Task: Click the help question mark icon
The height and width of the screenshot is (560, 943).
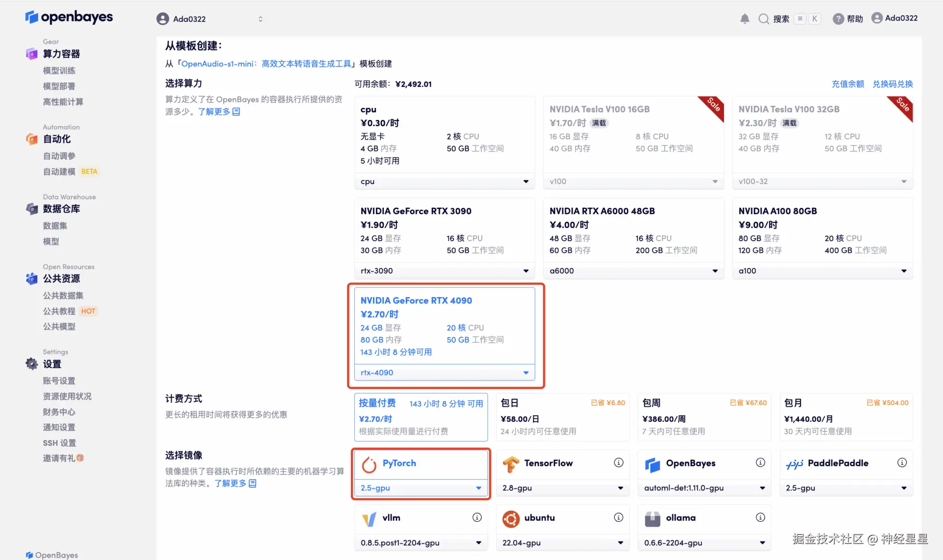Action: (x=838, y=19)
